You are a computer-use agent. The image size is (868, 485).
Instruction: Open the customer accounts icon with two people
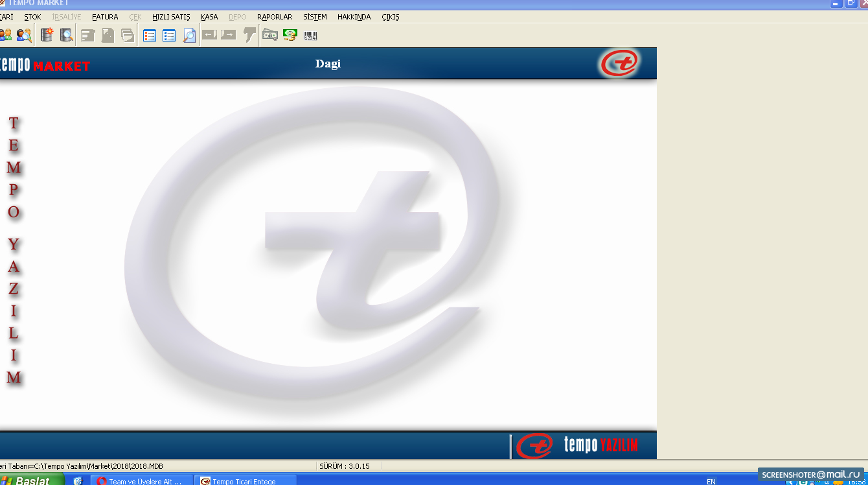5,35
